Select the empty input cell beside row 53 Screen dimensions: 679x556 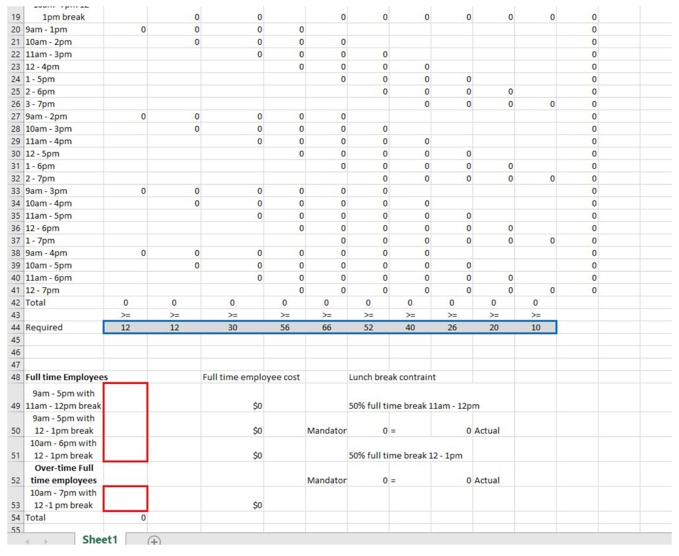point(126,499)
